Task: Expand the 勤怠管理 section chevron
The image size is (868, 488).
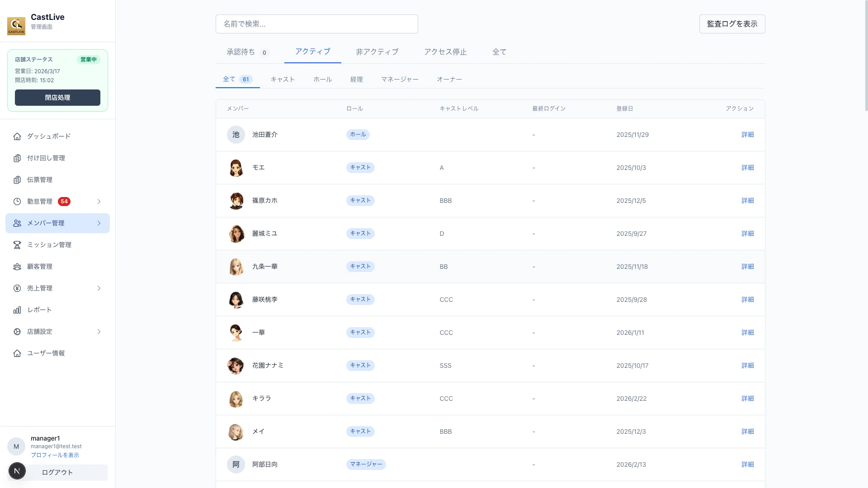Action: (x=99, y=202)
